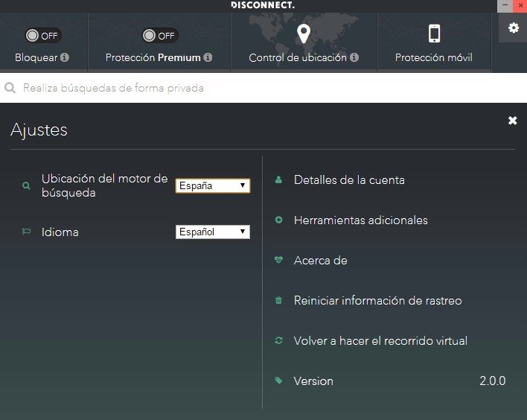Viewport: 527px width, 420px height.
Task: Click the user icon beside Detalles de la cuenta
Action: pyautogui.click(x=278, y=179)
